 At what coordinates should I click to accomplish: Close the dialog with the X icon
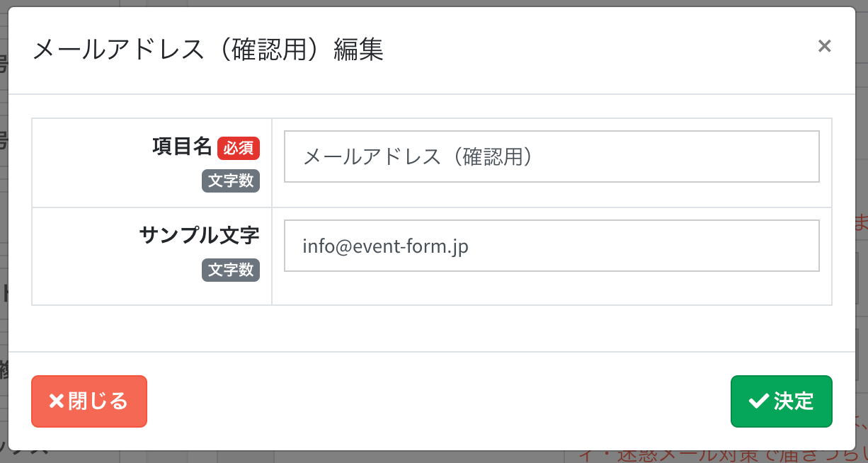point(824,47)
